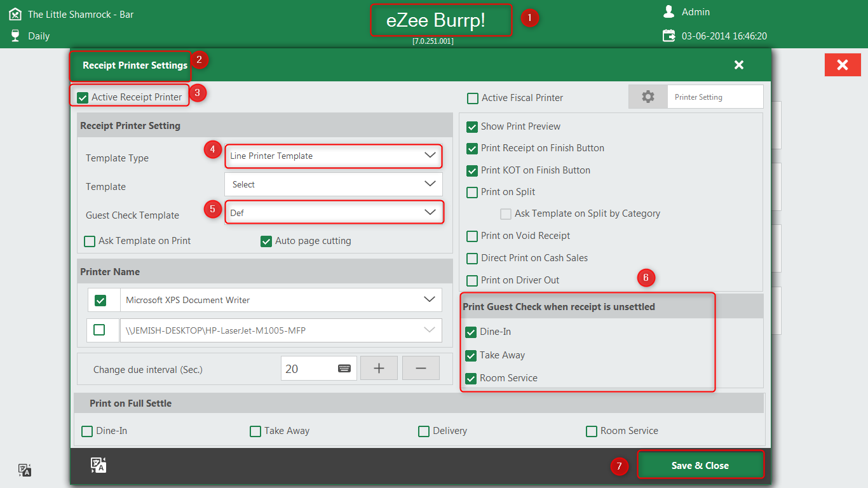868x488 pixels.
Task: Decrease change due interval with minus button
Action: 421,368
